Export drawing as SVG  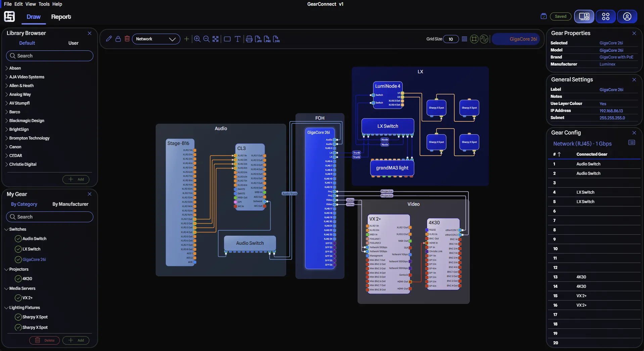coord(276,39)
